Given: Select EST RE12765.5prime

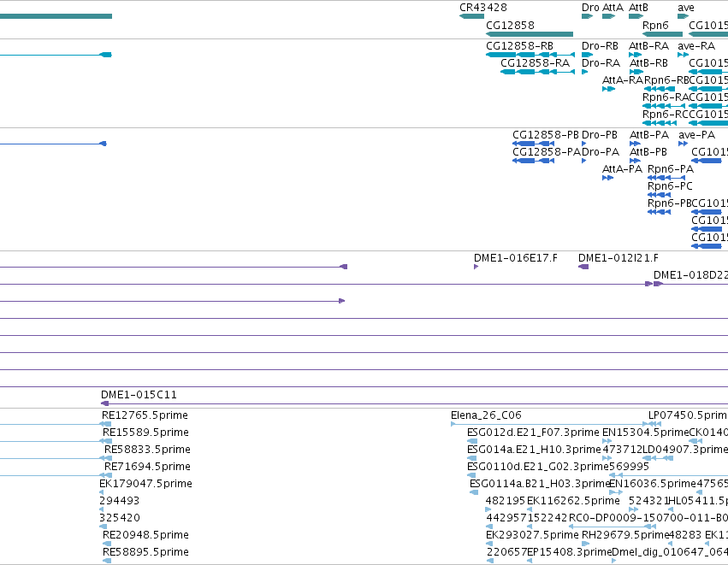Looking at the screenshot, I should 145,415.
